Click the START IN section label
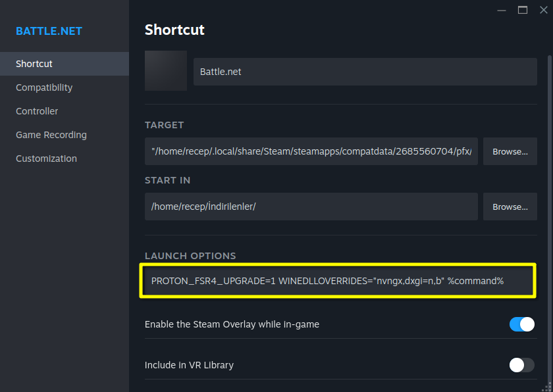This screenshot has height=392, width=553. (167, 180)
